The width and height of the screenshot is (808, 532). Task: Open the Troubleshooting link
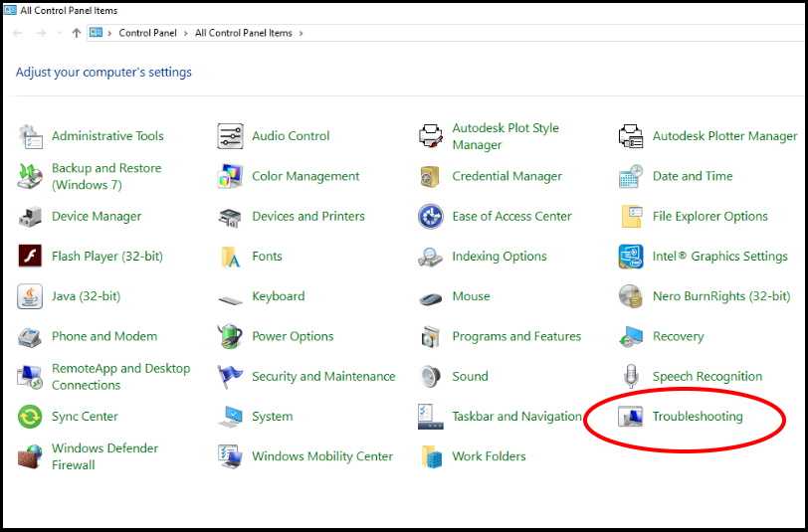pyautogui.click(x=698, y=417)
